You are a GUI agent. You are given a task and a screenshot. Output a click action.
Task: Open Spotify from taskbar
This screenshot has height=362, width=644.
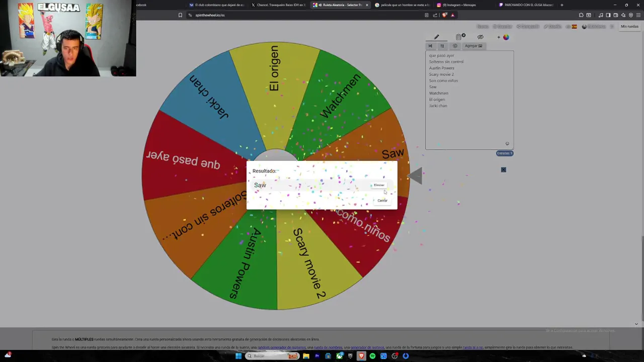[372, 356]
